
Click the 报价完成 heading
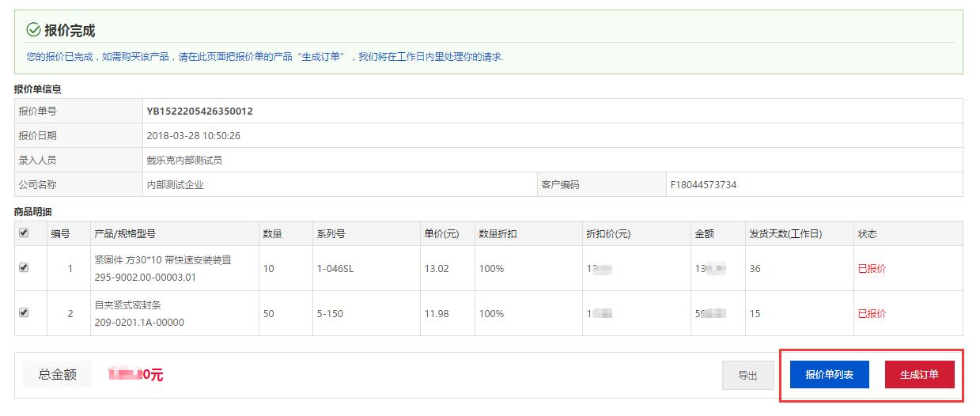[x=70, y=31]
